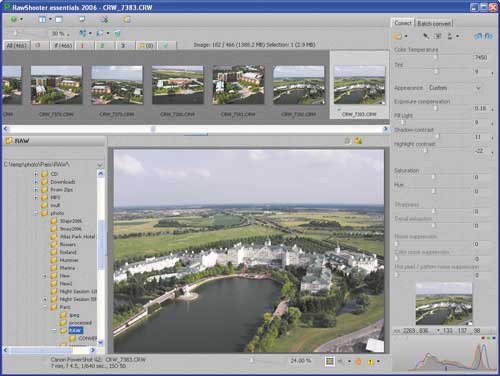Click the Exposure compensation value field
The height and width of the screenshot is (376, 500).
tap(481, 108)
